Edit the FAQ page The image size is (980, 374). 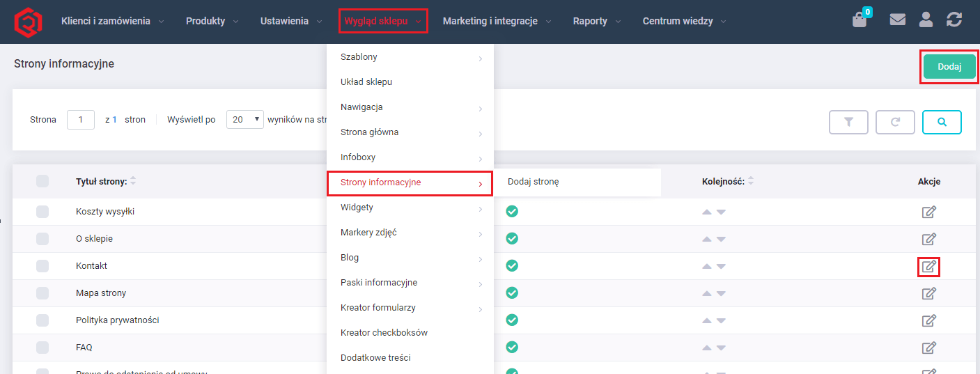pyautogui.click(x=928, y=348)
